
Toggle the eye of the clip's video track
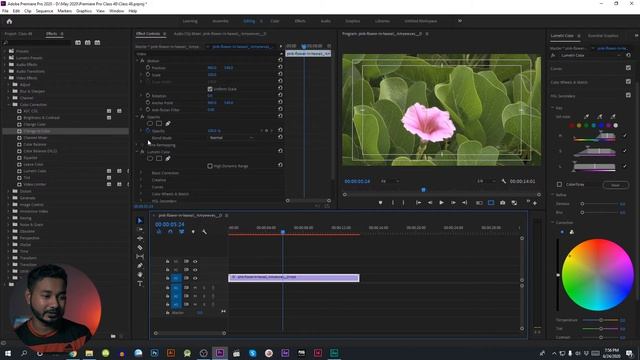[x=195, y=278]
